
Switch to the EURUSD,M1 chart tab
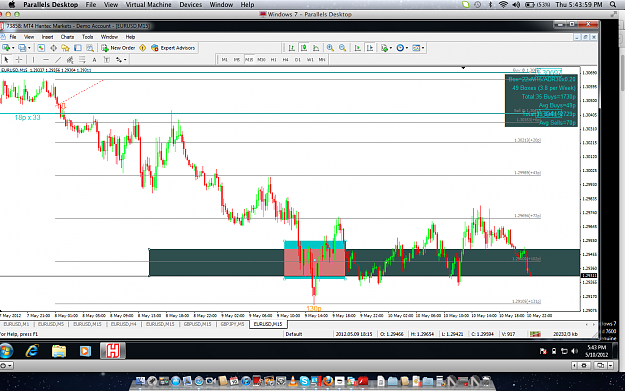16,324
